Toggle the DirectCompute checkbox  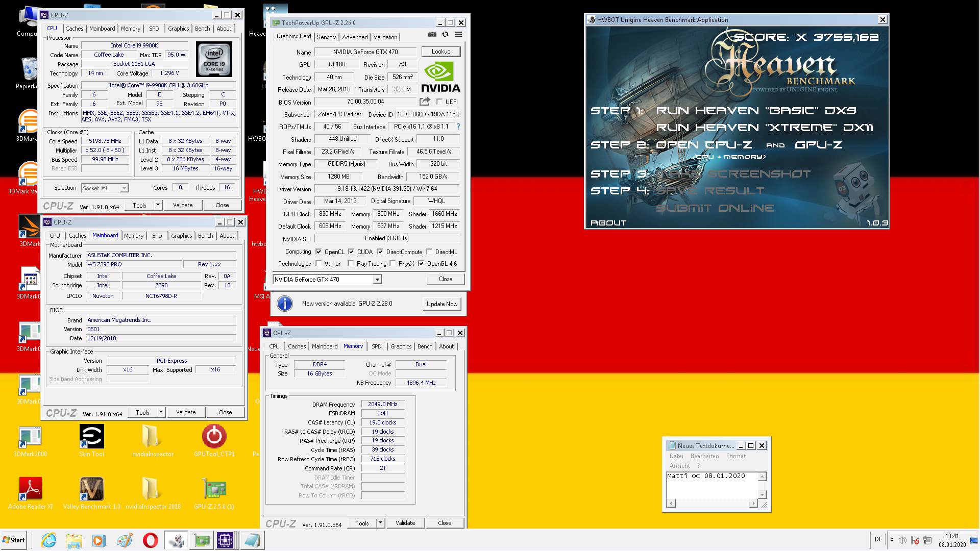tap(380, 252)
